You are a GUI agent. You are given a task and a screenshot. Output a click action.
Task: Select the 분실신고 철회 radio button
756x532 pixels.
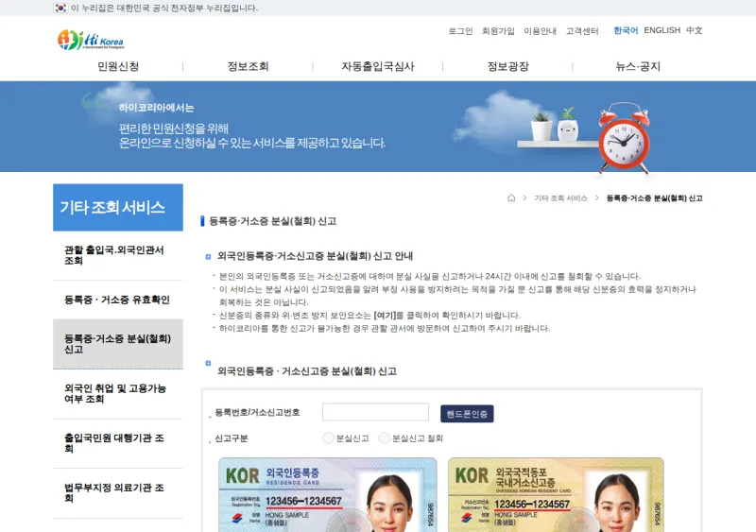(385, 438)
